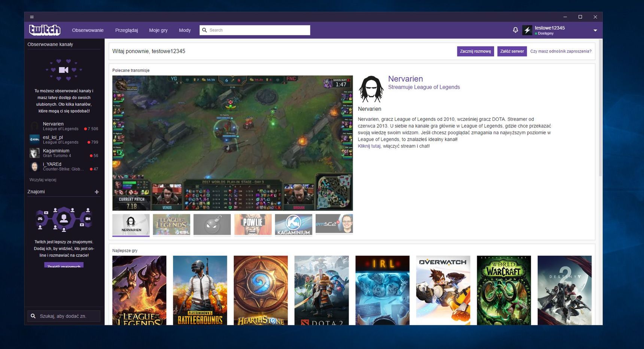Focus the top Search field
644x349 pixels.
pos(255,30)
